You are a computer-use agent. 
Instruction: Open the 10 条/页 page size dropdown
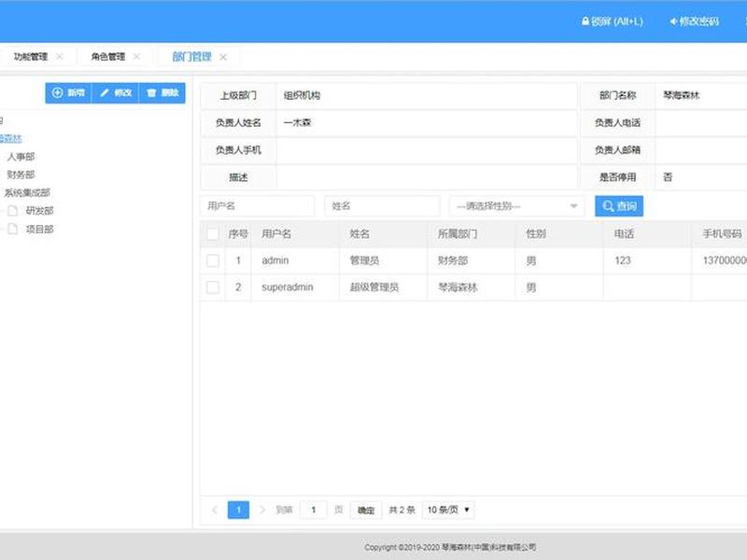448,510
